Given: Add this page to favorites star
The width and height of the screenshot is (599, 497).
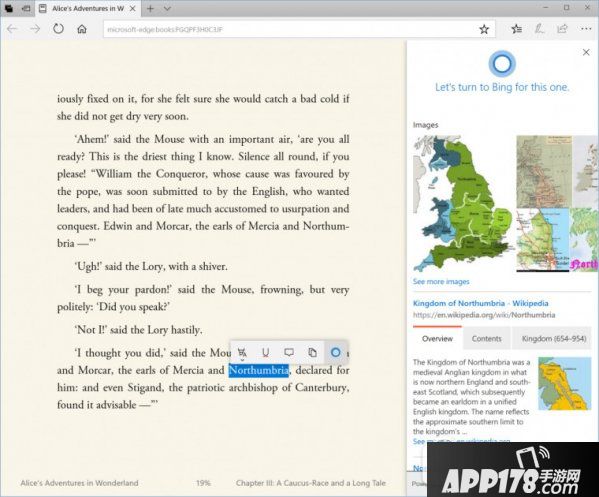Looking at the screenshot, I should [x=484, y=29].
